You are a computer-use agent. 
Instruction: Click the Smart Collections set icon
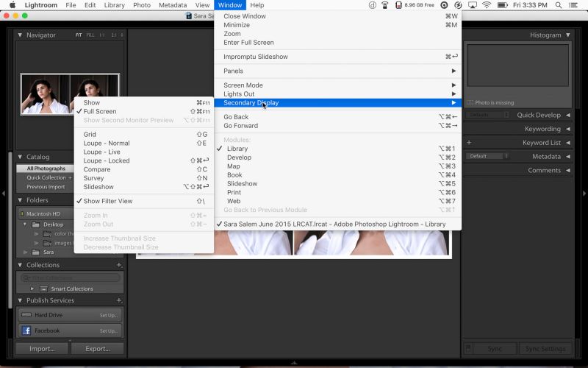pos(44,289)
